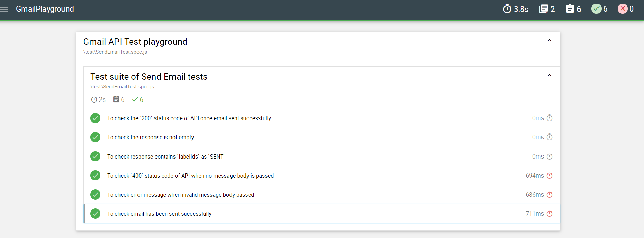This screenshot has height=238, width=644.
Task: Click green check of error message test
Action: [95, 195]
